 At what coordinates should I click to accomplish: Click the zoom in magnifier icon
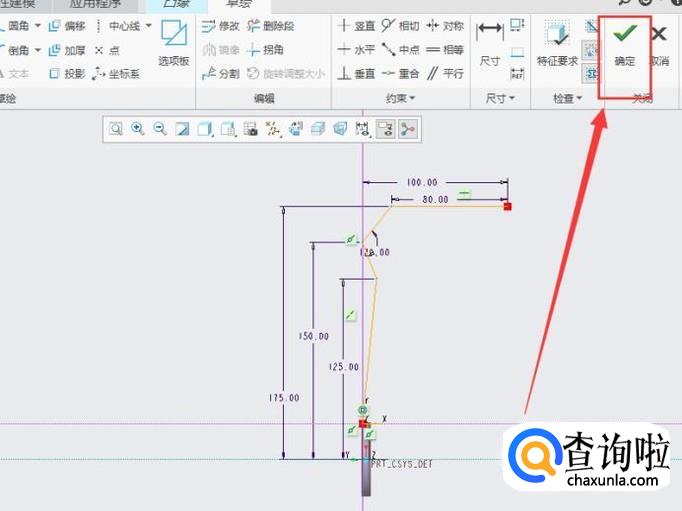[x=137, y=128]
